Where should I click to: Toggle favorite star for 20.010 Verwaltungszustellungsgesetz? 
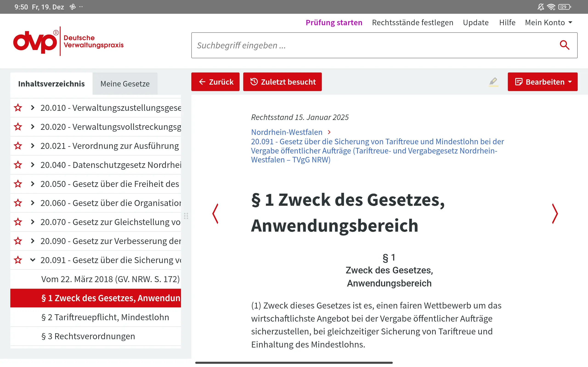pyautogui.click(x=18, y=108)
